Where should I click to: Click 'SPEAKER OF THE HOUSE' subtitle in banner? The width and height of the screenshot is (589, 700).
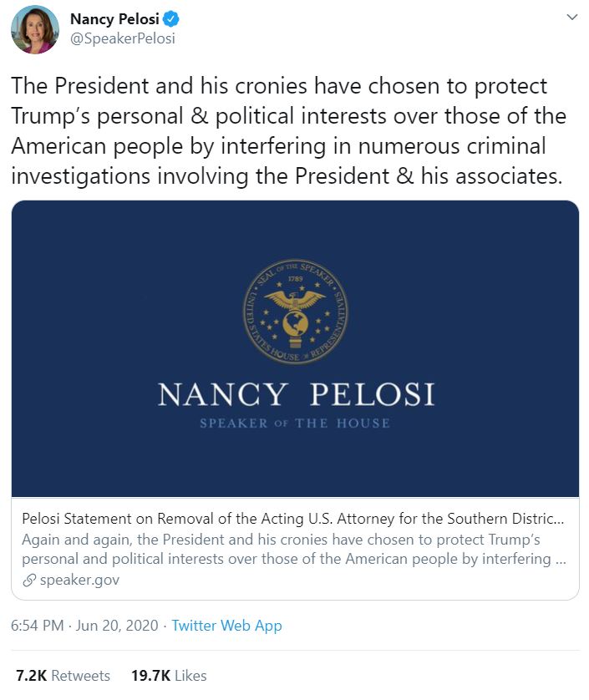[x=294, y=424]
